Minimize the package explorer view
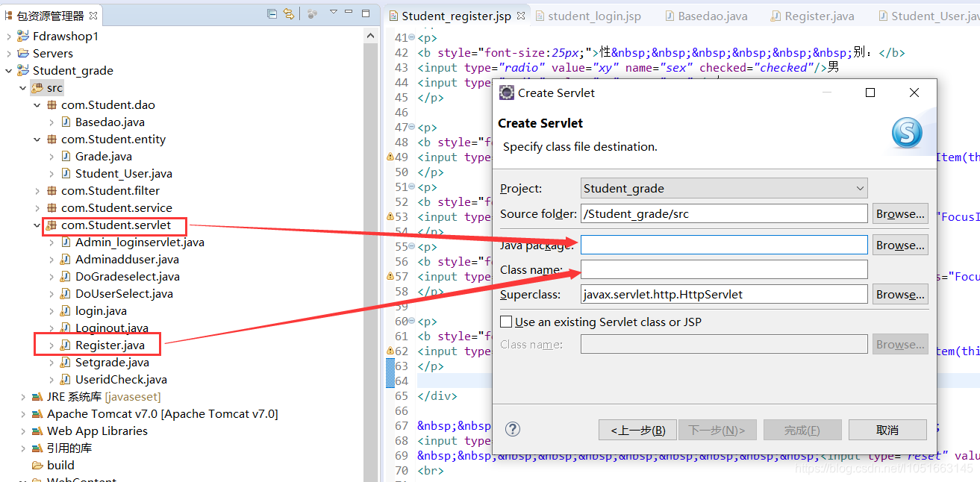 click(x=350, y=13)
